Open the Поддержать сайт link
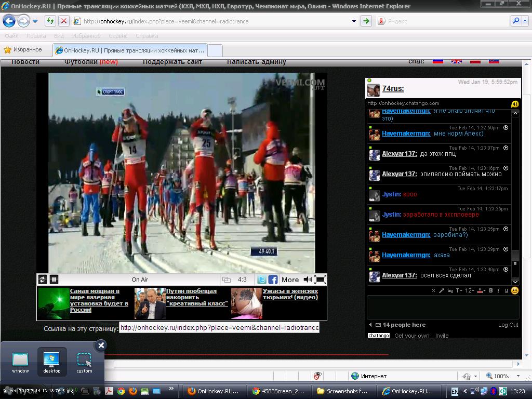 (172, 62)
